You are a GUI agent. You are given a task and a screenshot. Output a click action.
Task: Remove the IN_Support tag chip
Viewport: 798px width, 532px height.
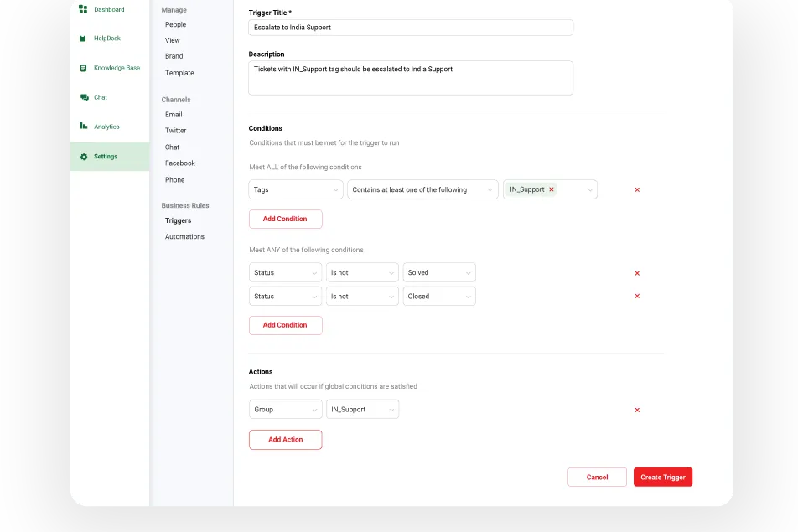(551, 189)
